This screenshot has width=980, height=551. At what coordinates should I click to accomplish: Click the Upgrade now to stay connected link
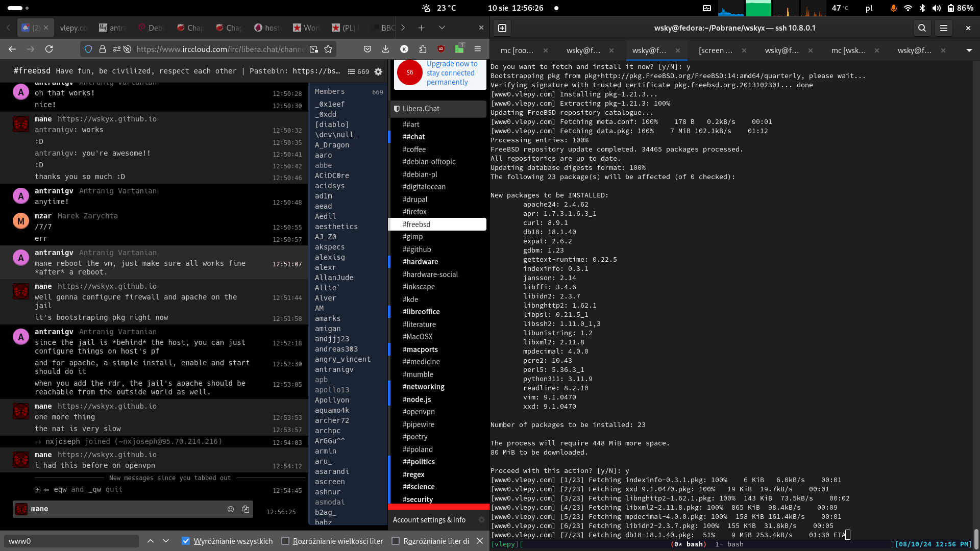point(452,73)
